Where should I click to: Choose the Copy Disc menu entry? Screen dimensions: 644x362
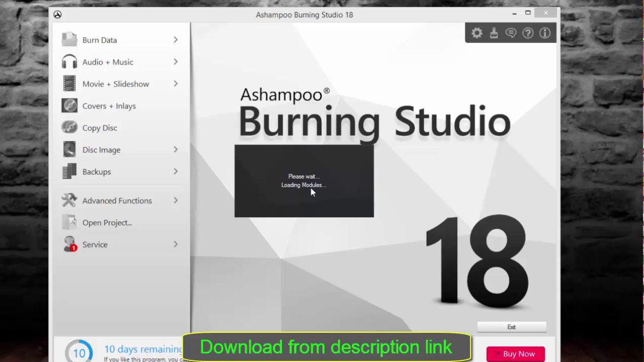coord(121,128)
